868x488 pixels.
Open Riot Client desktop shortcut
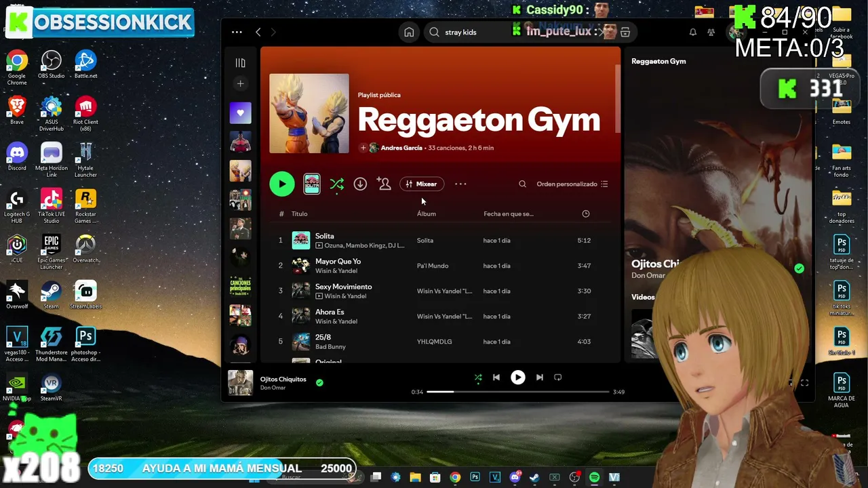tap(85, 113)
